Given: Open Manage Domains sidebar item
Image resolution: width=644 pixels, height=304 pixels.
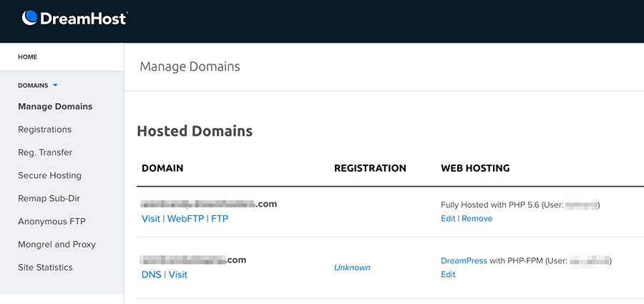Looking at the screenshot, I should [x=55, y=107].
